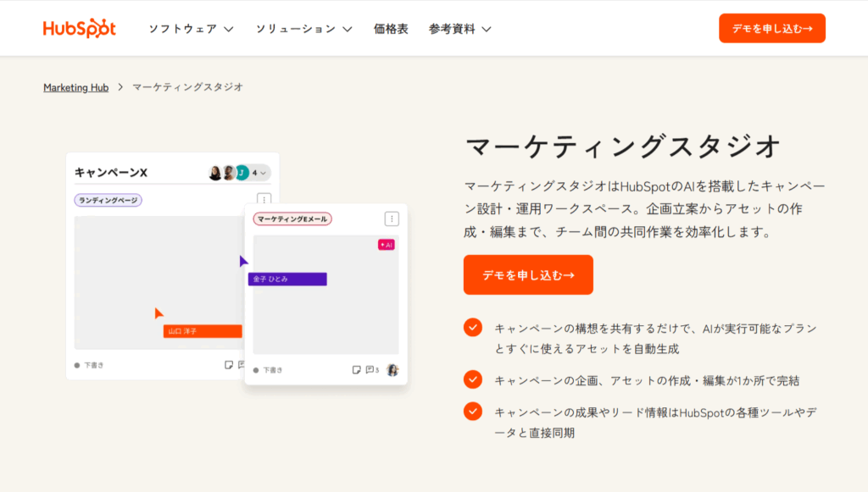The image size is (868, 492).
Task: Open the Marketing Hub breadcrumb link
Action: tap(75, 86)
